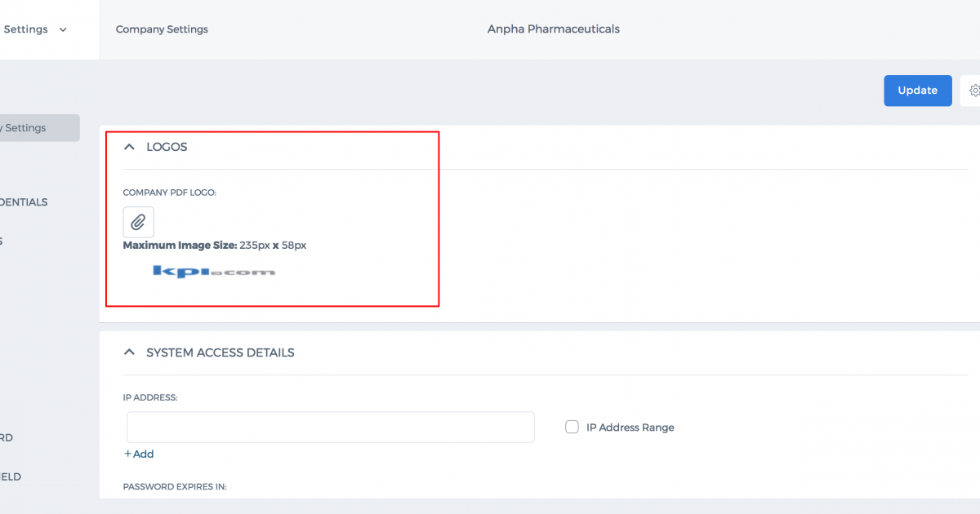Collapse the LOGOS section chevron
The height and width of the screenshot is (514, 980).
[129, 147]
